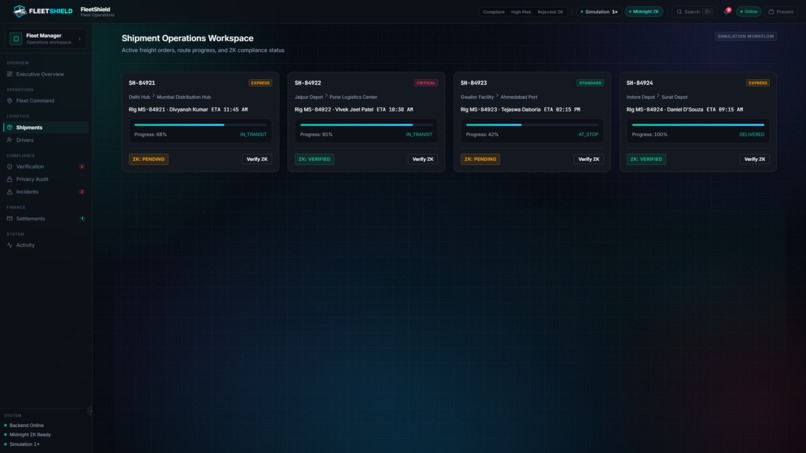Click the Incidents count badge
The height and width of the screenshot is (453, 806).
point(82,192)
